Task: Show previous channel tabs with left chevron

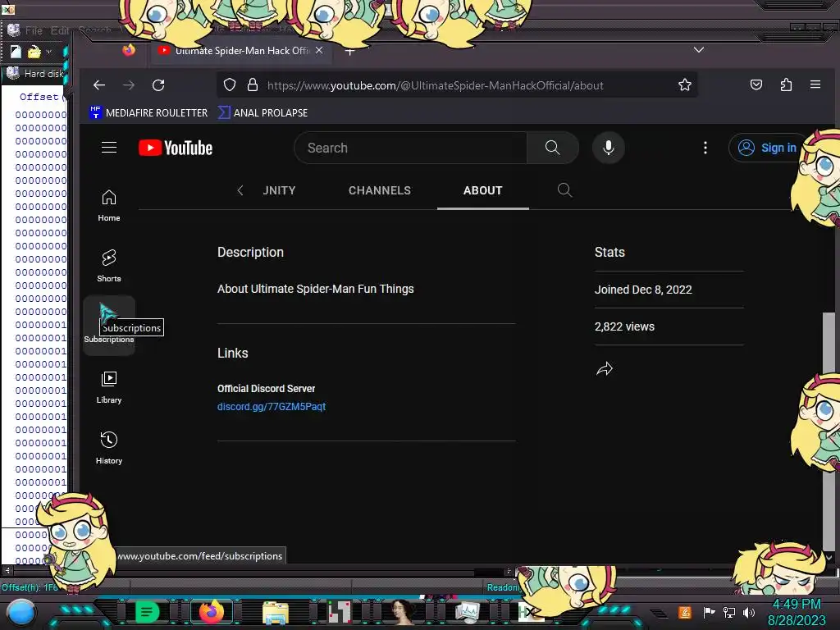Action: (240, 190)
